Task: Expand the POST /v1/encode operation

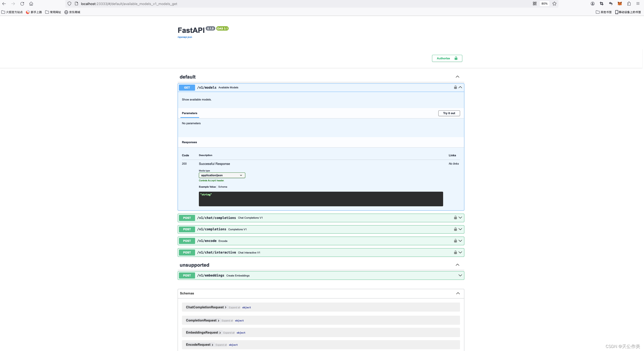Action: click(460, 241)
